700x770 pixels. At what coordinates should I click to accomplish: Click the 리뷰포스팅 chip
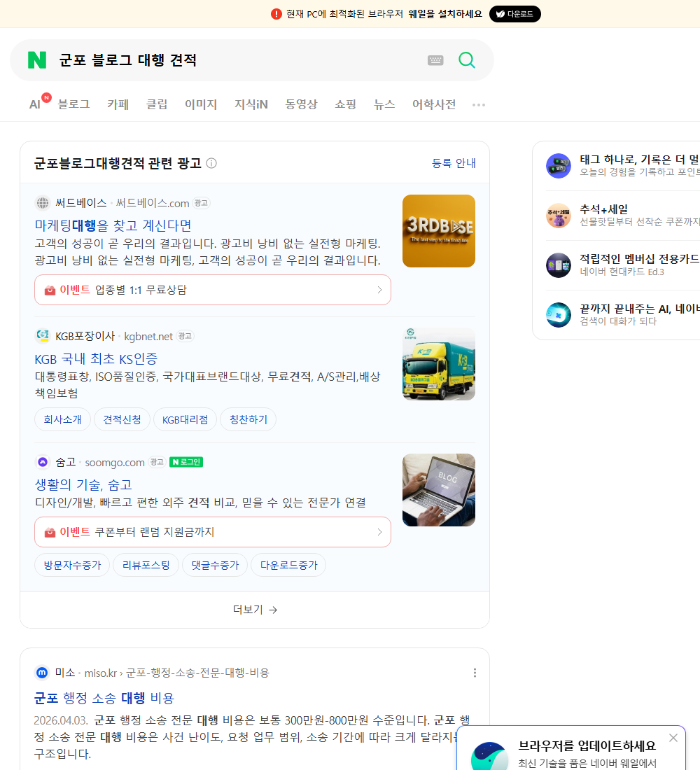[146, 565]
